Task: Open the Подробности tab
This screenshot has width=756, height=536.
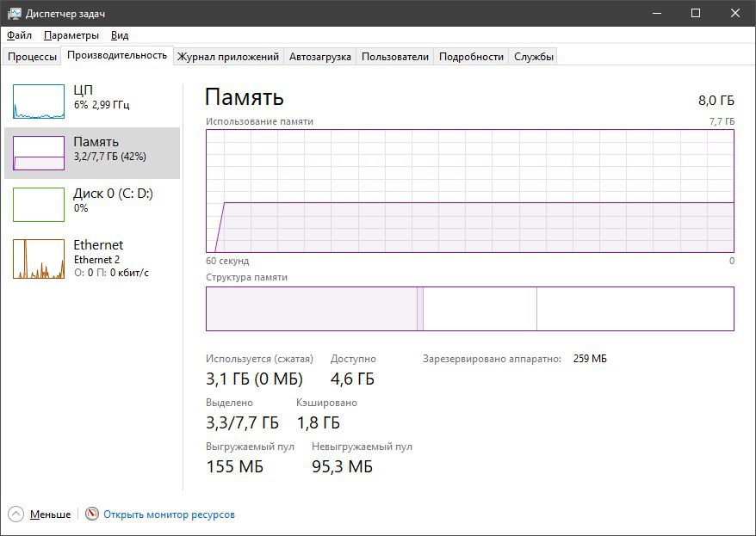Action: point(471,57)
